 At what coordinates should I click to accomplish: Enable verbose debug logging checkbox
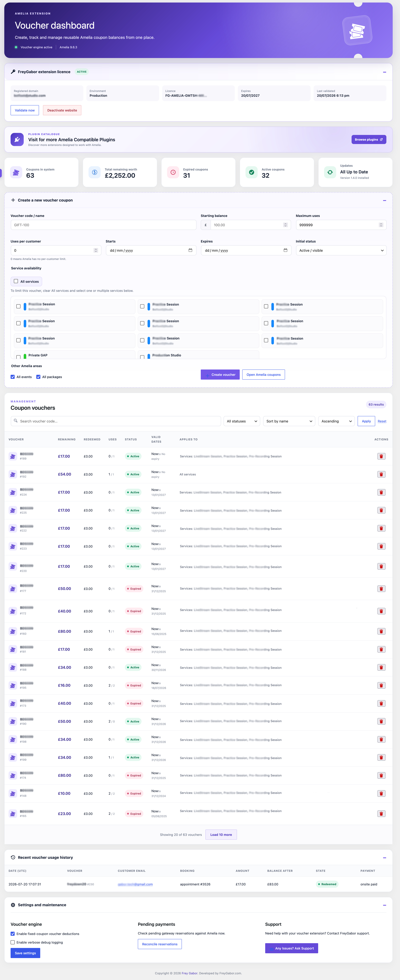point(13,942)
